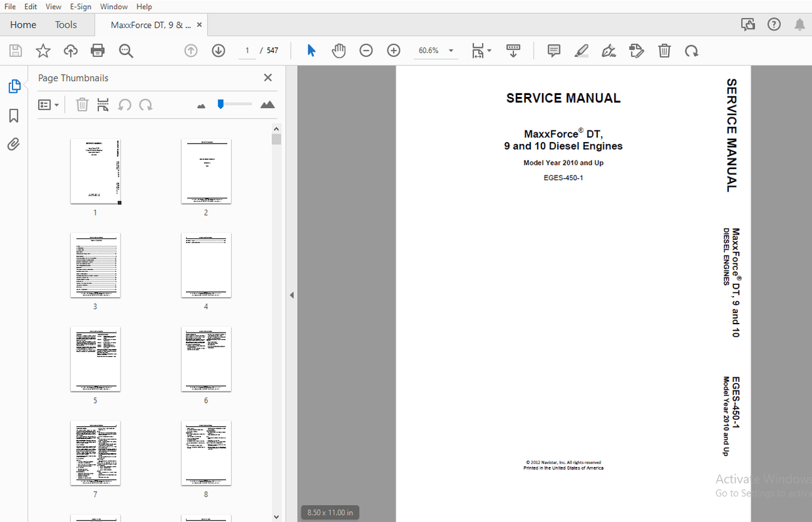Open the Fill & Sign tool
812x522 pixels.
coord(609,50)
